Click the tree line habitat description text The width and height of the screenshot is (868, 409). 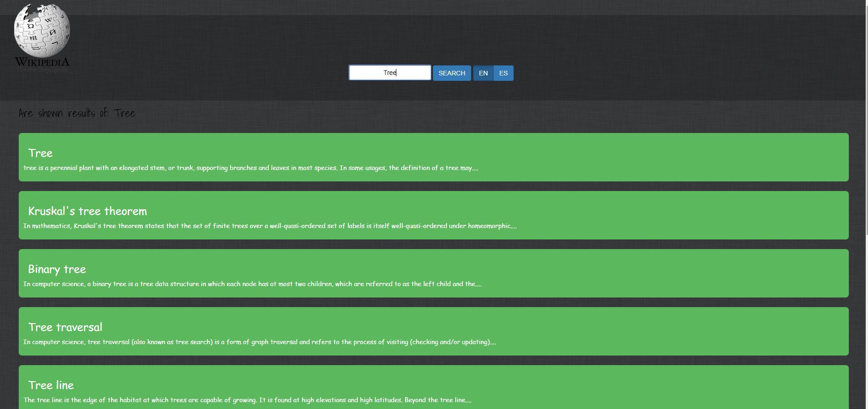click(x=247, y=400)
